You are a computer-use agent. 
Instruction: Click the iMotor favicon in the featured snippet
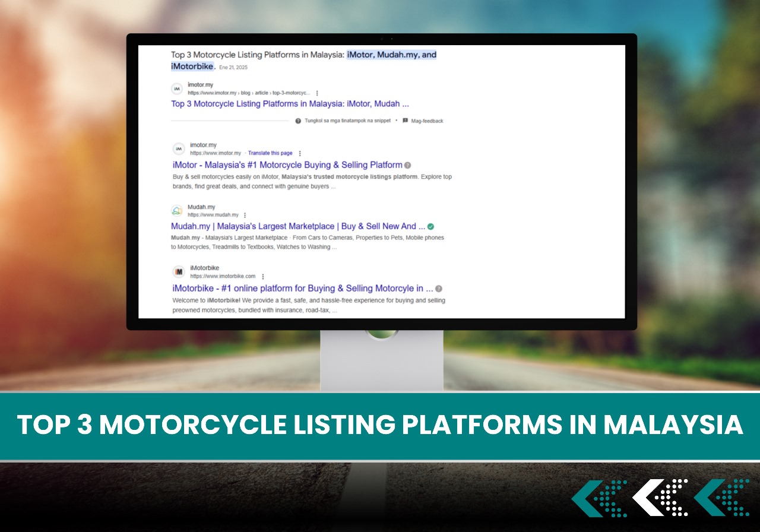177,88
